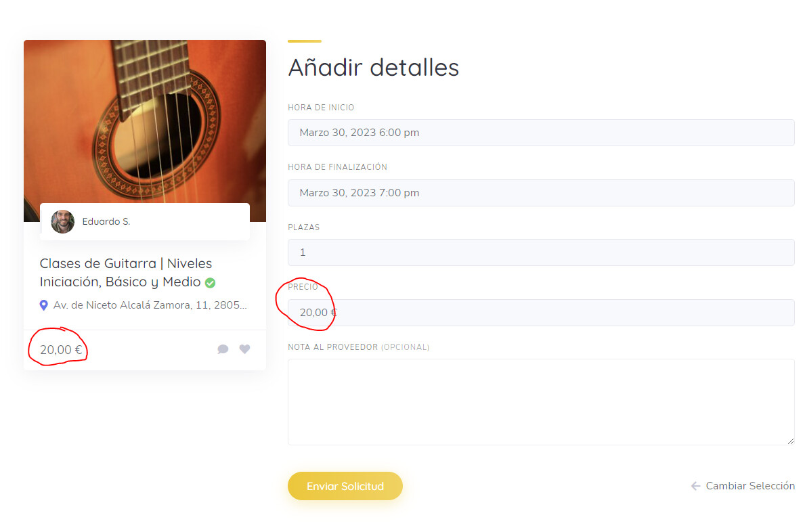Click the map pin location icon
The width and height of the screenshot is (805, 532).
point(43,305)
